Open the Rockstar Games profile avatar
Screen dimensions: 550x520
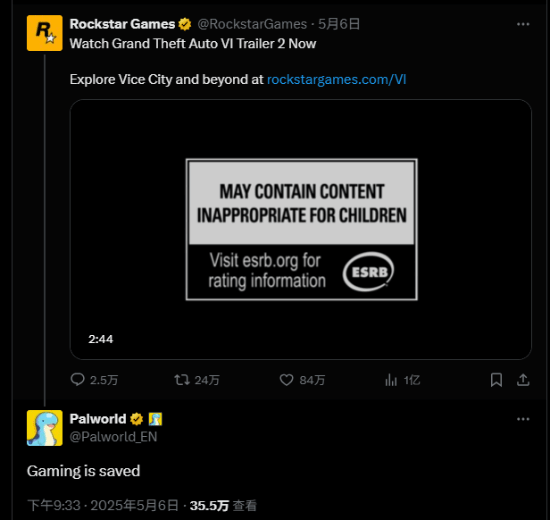45,33
